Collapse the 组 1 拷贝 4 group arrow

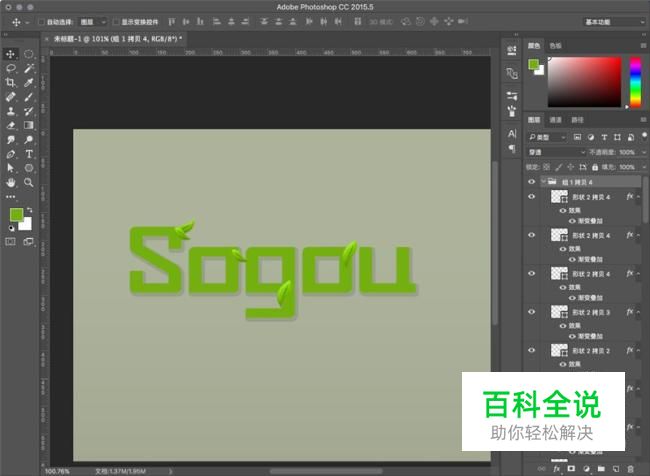click(x=543, y=182)
